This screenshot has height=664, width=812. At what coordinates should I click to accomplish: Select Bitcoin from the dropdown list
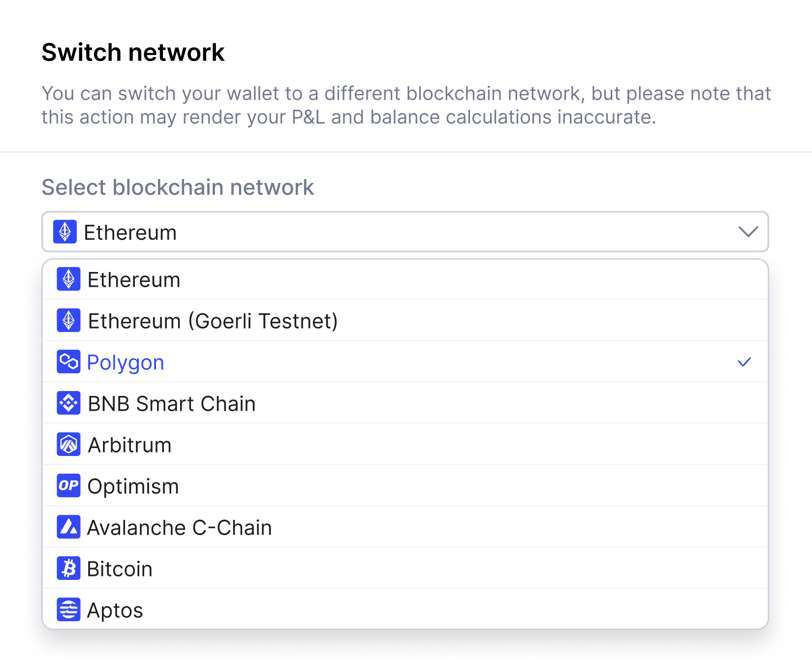point(405,569)
